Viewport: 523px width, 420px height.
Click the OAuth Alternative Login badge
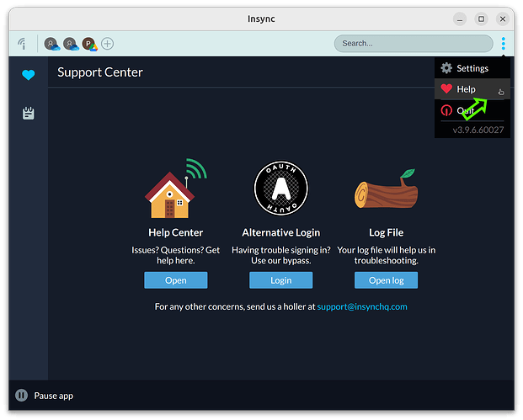(281, 189)
